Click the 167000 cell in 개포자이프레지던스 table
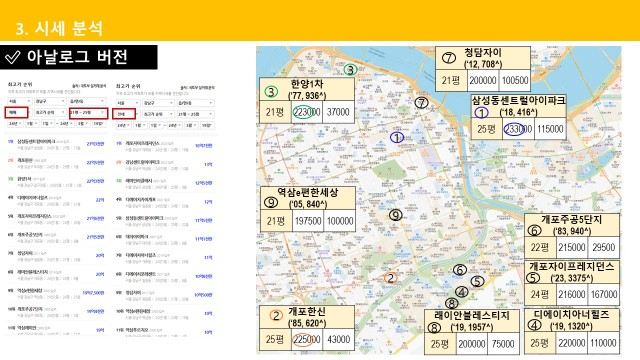This screenshot has width=640, height=360. (603, 294)
